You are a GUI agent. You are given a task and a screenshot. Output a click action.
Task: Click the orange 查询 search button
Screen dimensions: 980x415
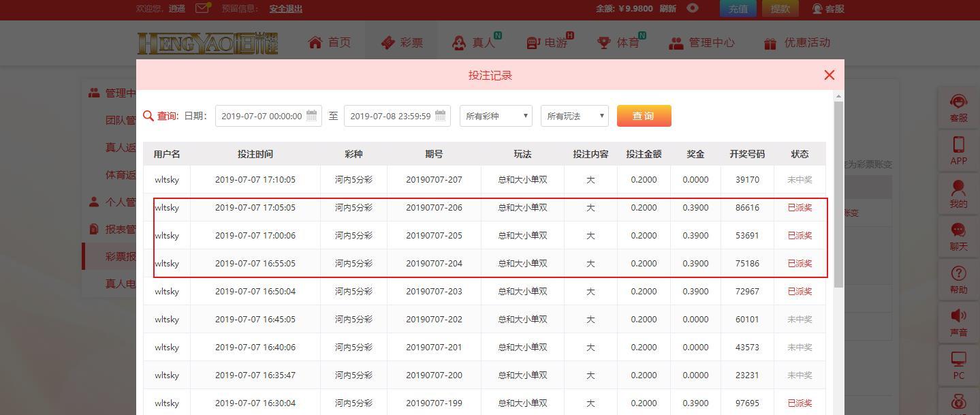coord(644,116)
